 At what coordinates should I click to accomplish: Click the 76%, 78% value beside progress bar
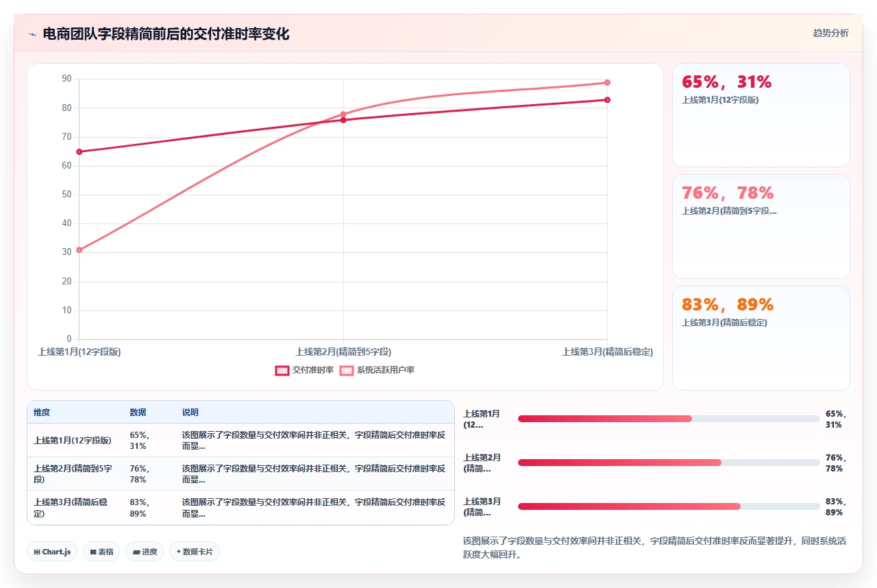pyautogui.click(x=837, y=463)
